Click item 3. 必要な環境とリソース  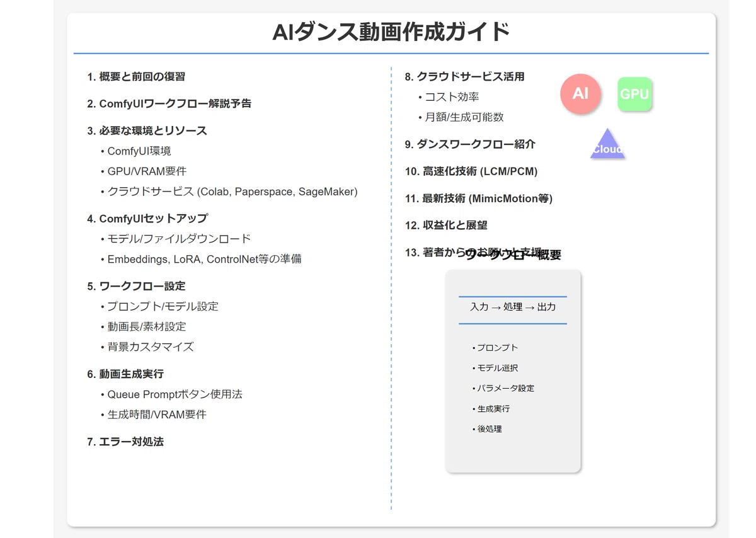click(147, 131)
